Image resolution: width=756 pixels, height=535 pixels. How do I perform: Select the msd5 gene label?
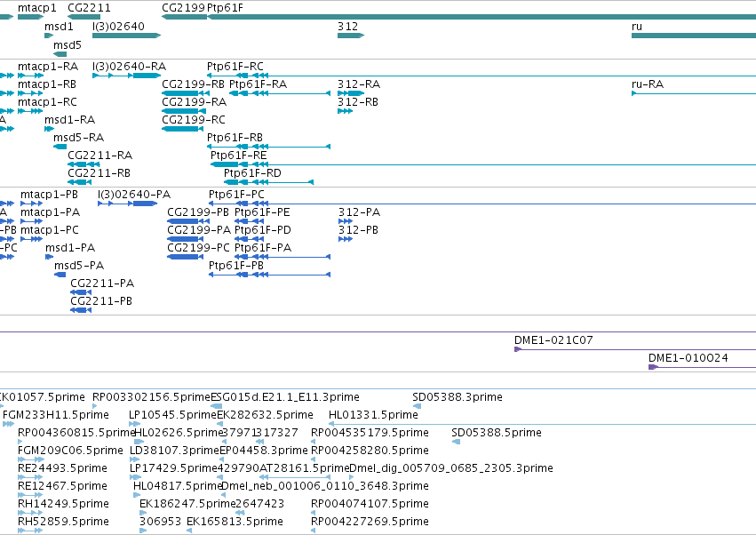pos(67,45)
